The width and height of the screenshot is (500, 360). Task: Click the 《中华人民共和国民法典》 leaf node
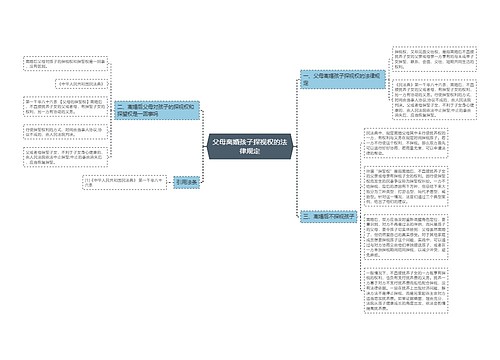(82, 84)
